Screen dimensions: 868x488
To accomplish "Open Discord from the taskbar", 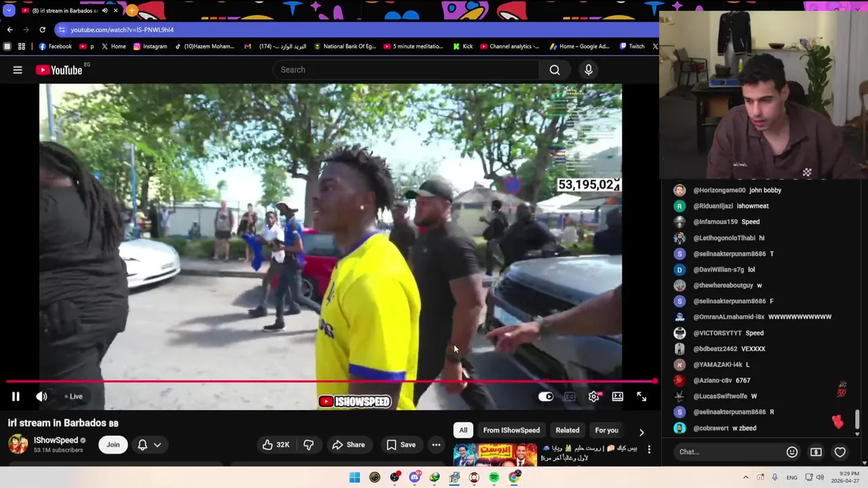I will tap(414, 478).
